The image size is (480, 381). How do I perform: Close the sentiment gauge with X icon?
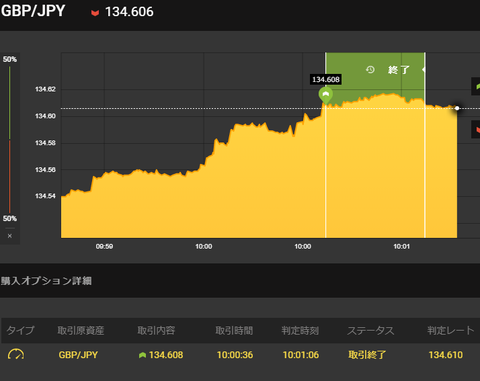[x=10, y=236]
